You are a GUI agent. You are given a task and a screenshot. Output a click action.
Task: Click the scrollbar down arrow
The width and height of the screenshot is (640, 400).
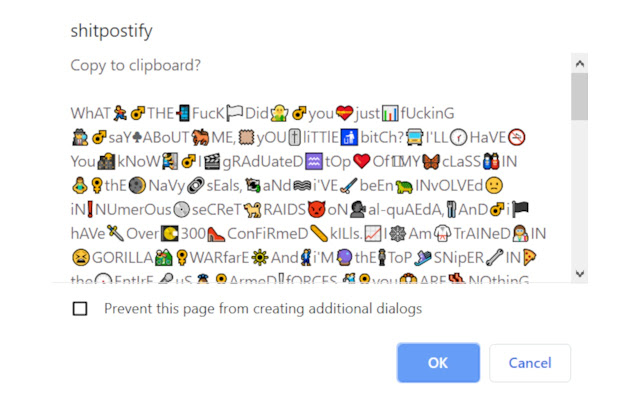[x=580, y=273]
